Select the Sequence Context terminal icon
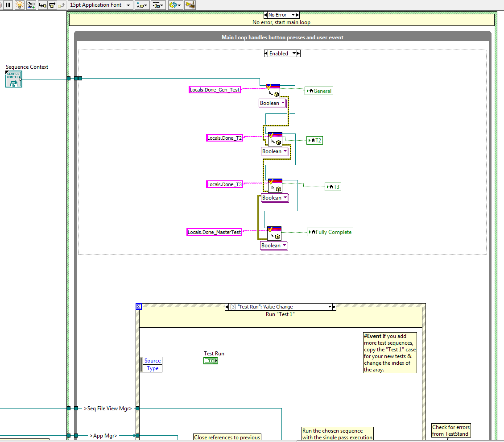The image size is (504, 442). coord(14,79)
